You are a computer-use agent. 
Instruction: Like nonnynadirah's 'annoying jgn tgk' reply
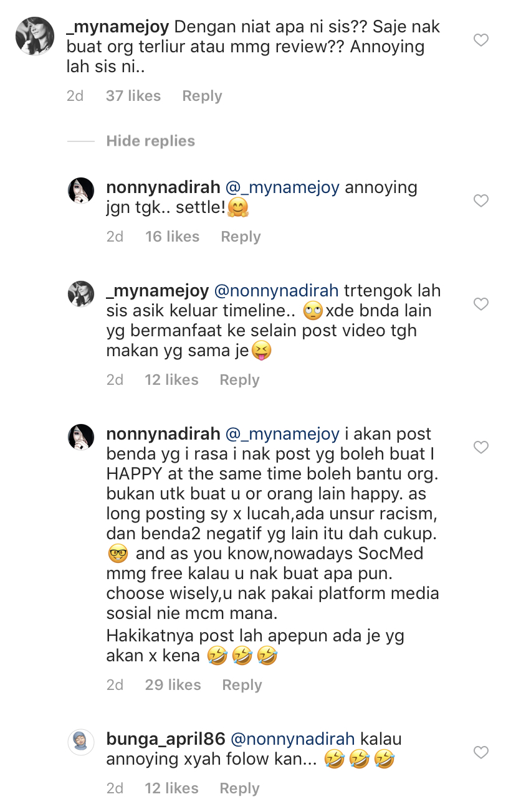(x=480, y=201)
